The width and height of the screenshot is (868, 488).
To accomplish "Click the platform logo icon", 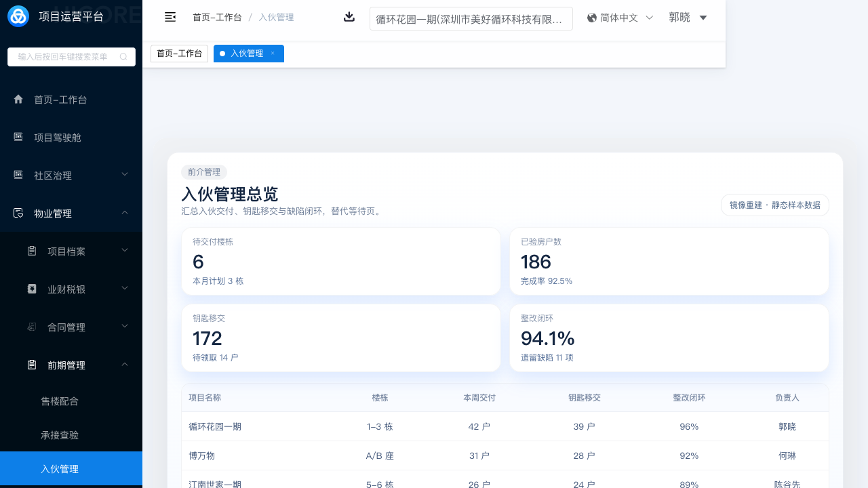I will click(x=18, y=16).
